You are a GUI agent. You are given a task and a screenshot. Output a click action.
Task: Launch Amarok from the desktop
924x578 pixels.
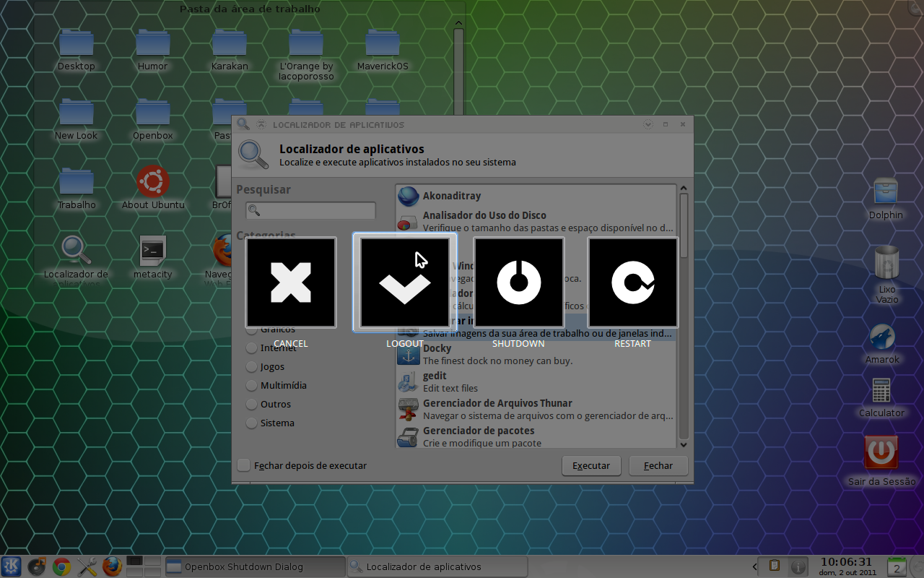pyautogui.click(x=882, y=337)
